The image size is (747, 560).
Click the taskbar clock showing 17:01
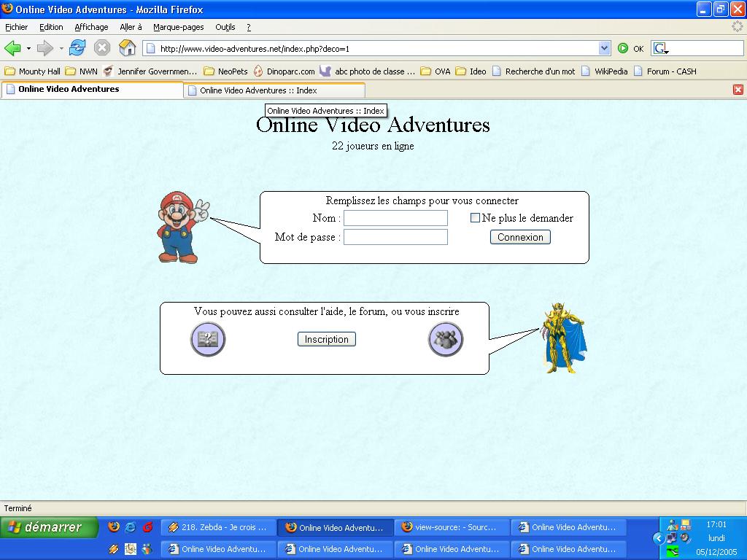(716, 524)
